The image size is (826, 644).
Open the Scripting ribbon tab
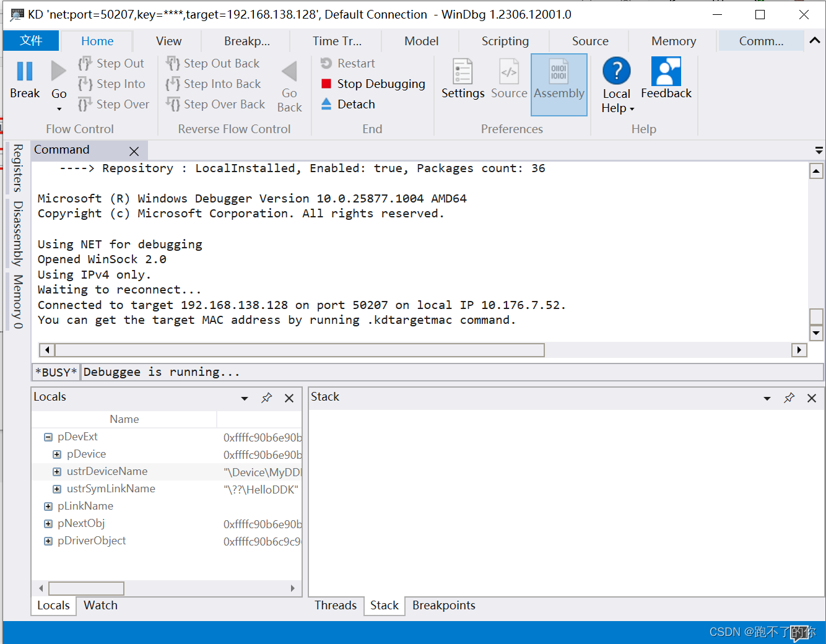(x=505, y=41)
